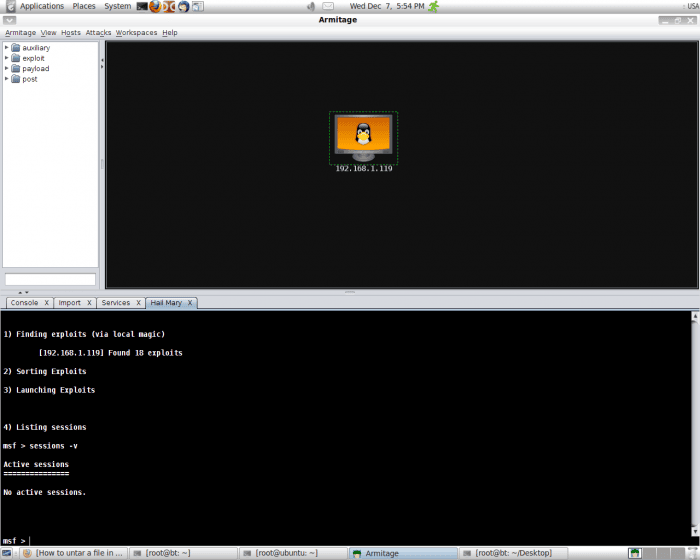Click the console scrollbar down arrow
Viewport: 700px width, 560px height.
(695, 531)
